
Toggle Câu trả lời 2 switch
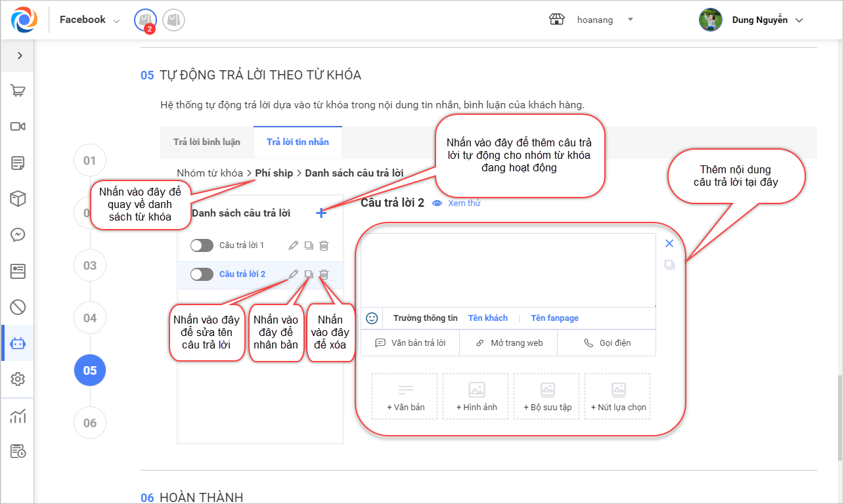click(202, 274)
